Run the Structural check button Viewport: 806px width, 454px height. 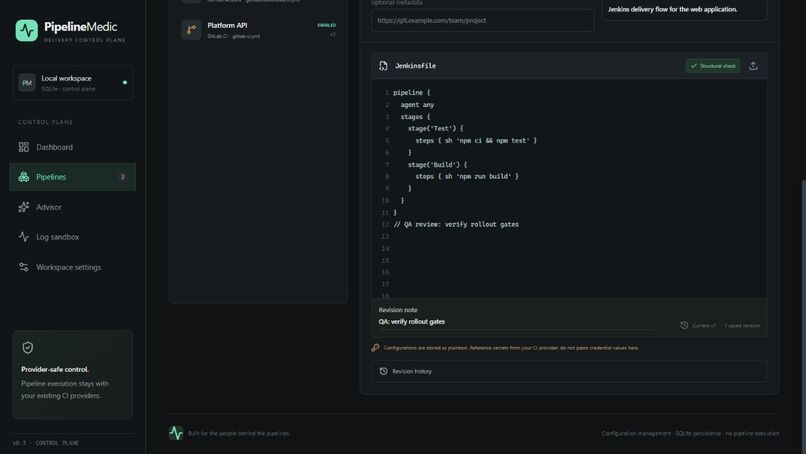coord(712,66)
